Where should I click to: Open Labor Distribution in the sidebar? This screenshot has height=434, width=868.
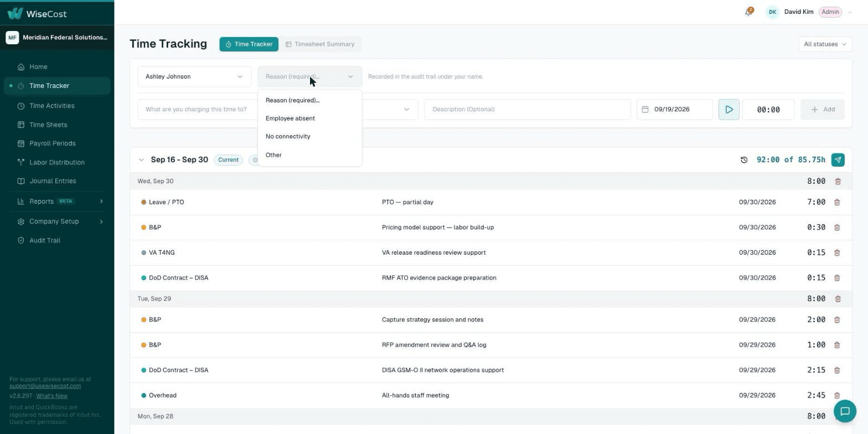57,162
